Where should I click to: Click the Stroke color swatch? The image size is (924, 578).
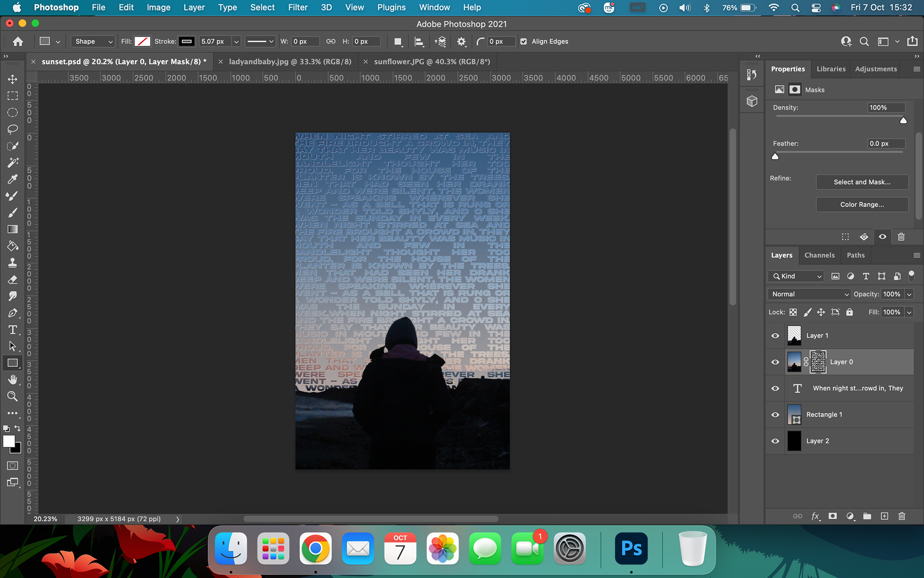pos(187,41)
